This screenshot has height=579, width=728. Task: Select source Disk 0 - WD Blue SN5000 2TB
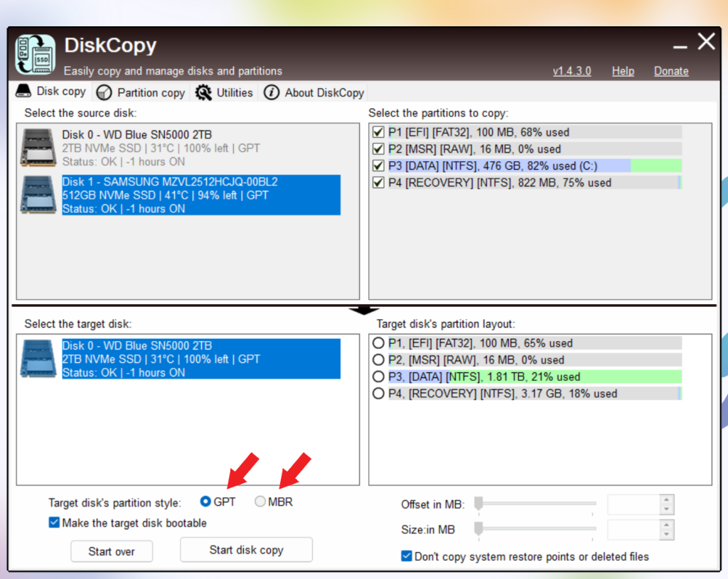coord(201,148)
